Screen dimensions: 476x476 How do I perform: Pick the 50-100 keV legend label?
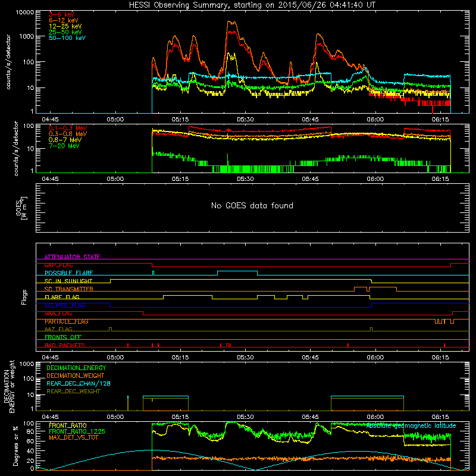(x=67, y=38)
